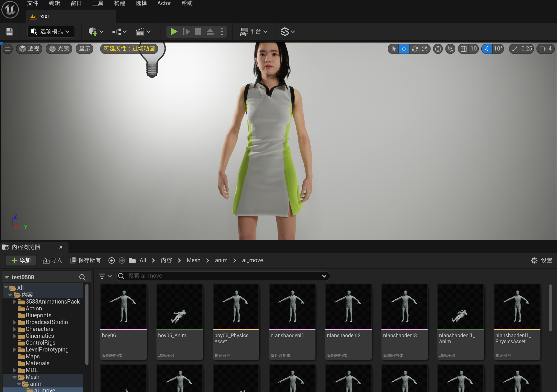This screenshot has height=392, width=557.
Task: Select the translate move gizmo tool
Action: point(404,49)
